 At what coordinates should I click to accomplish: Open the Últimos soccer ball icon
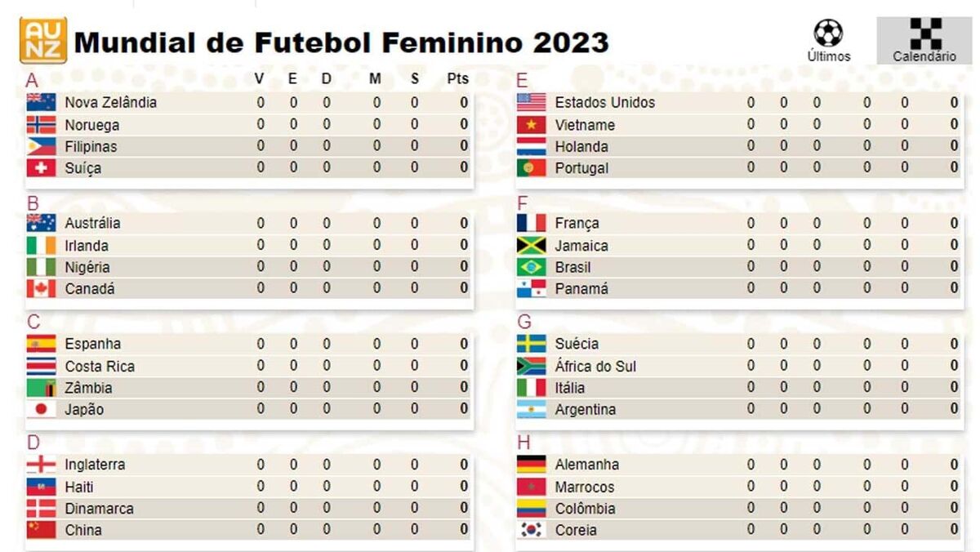click(x=828, y=33)
